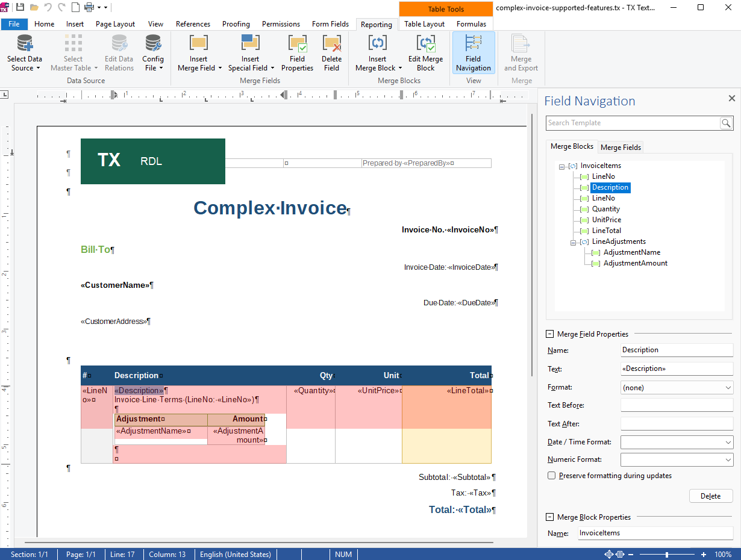Click the Search Template box
741x560 pixels.
(x=633, y=123)
